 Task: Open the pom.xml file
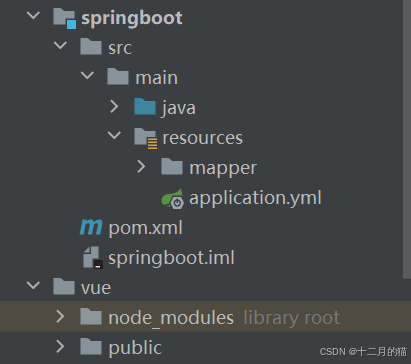[146, 229]
